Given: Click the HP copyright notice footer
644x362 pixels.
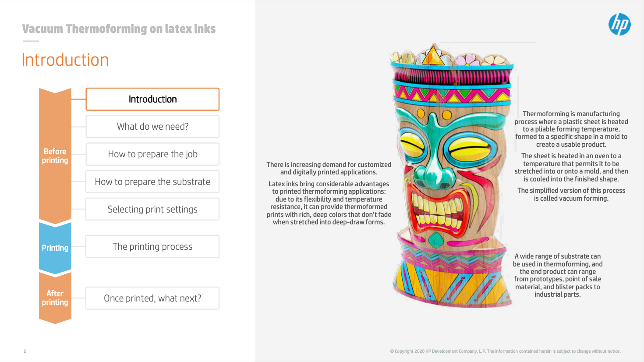Looking at the screenshot, I should point(505,351).
